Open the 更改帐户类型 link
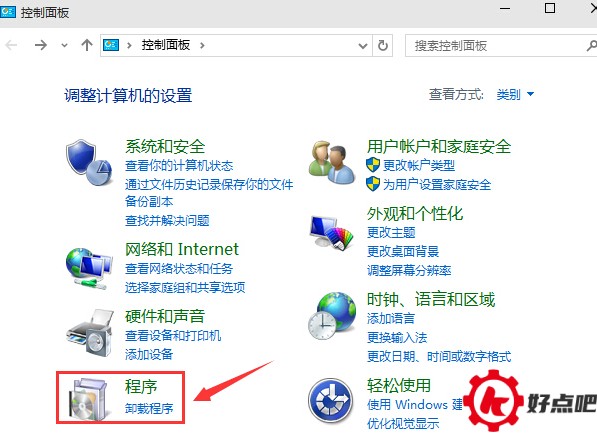The width and height of the screenshot is (597, 437). point(418,165)
